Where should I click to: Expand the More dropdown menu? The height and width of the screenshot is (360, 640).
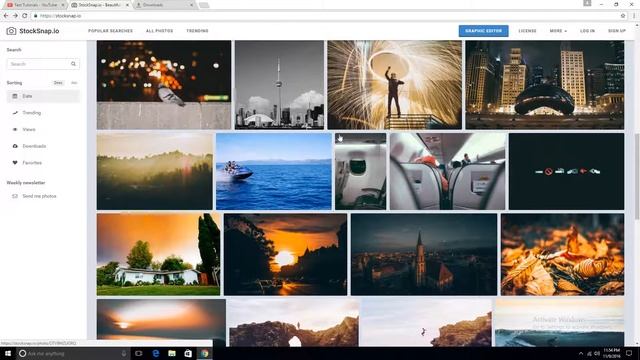click(x=558, y=31)
